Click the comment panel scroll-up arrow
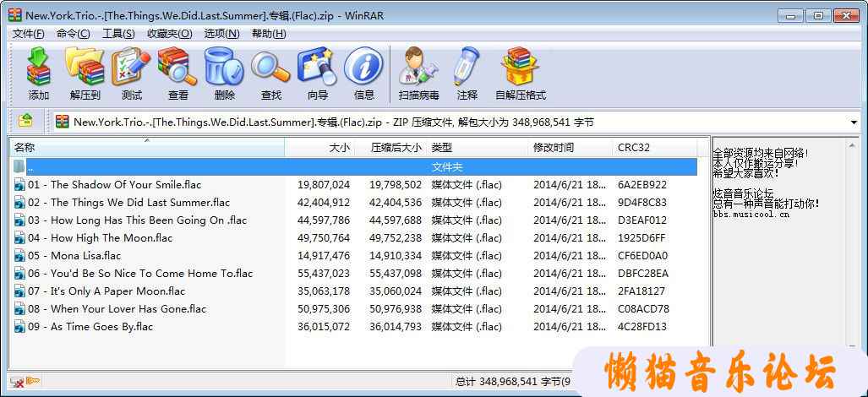868x397 pixels. tap(853, 145)
